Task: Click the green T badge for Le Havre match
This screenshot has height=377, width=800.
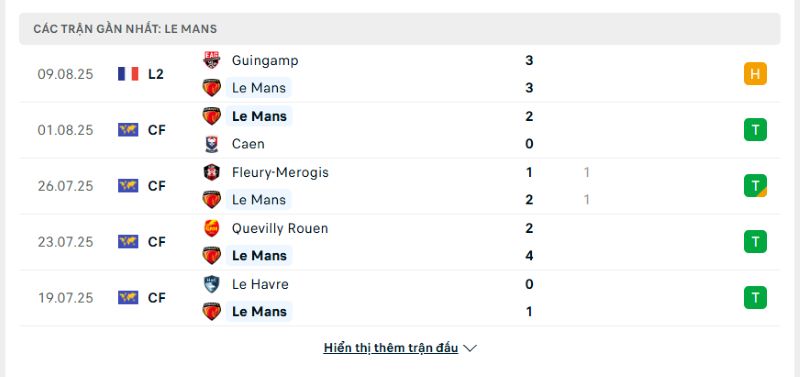Action: [755, 297]
